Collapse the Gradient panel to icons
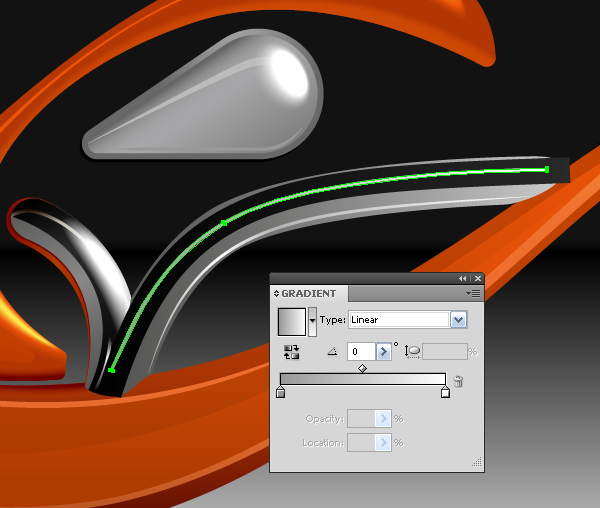Viewport: 600px width, 508px height. coord(463,278)
